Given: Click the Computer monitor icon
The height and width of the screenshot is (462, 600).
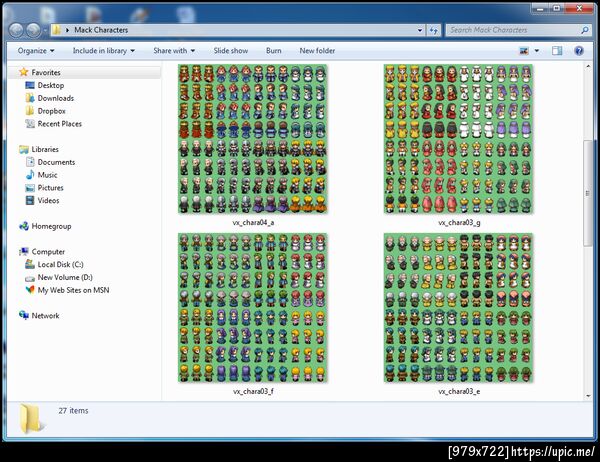Looking at the screenshot, I should click(x=24, y=251).
